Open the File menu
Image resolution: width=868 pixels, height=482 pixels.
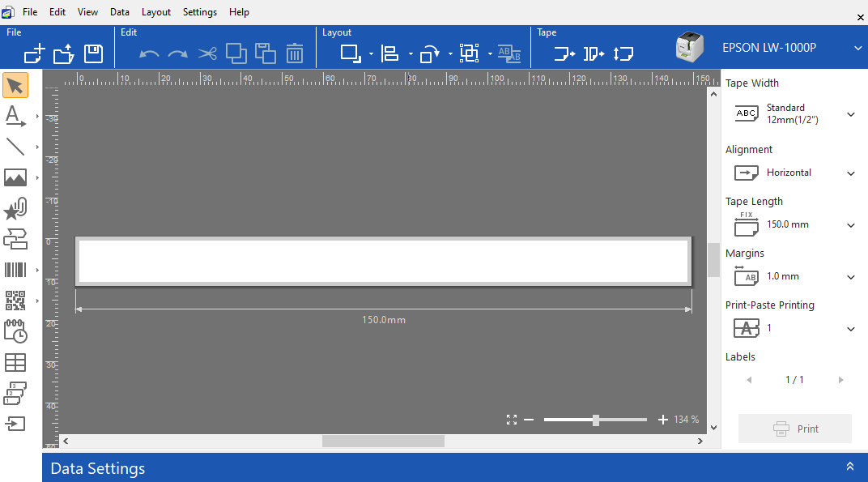click(x=30, y=12)
